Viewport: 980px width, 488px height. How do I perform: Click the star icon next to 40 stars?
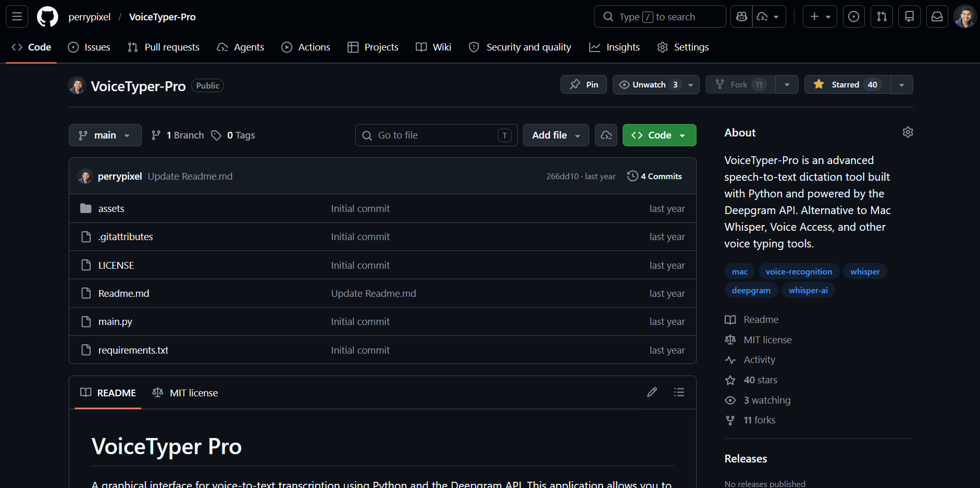730,380
